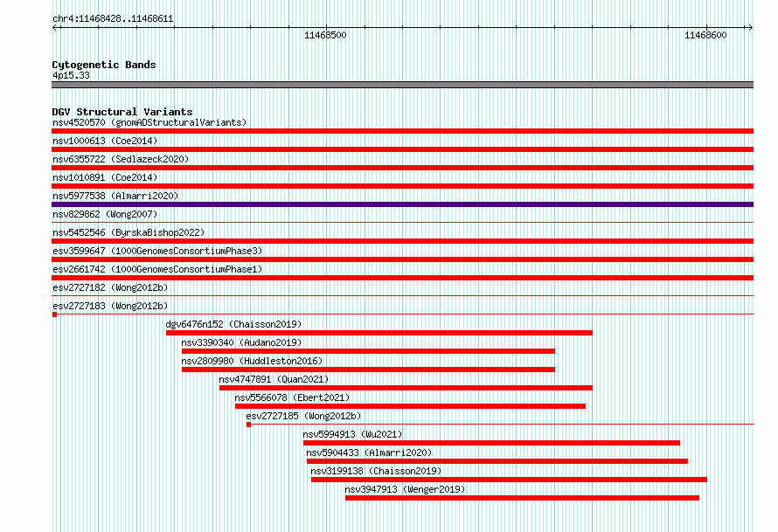Click the purple bar of nsv5977538

click(402, 204)
